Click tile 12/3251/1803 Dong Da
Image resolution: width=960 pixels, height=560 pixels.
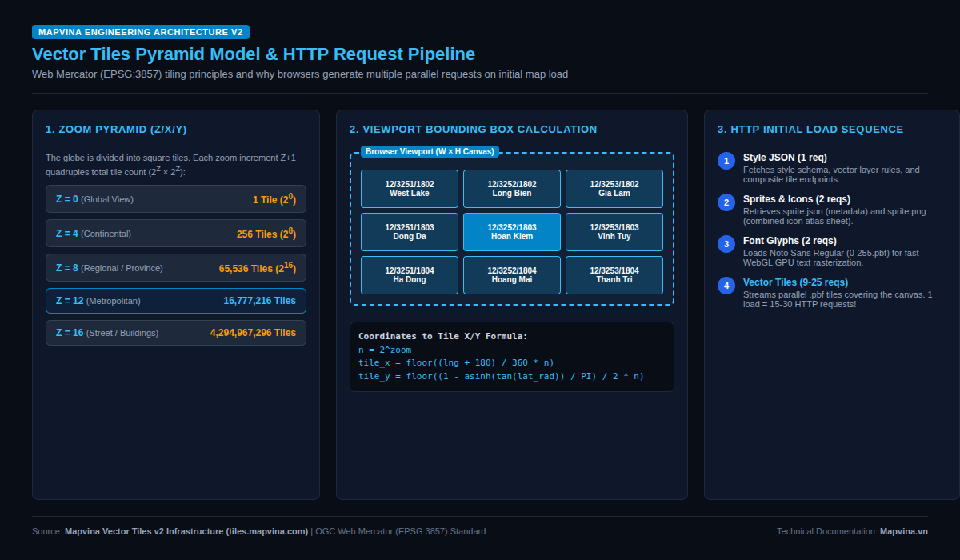coord(410,232)
